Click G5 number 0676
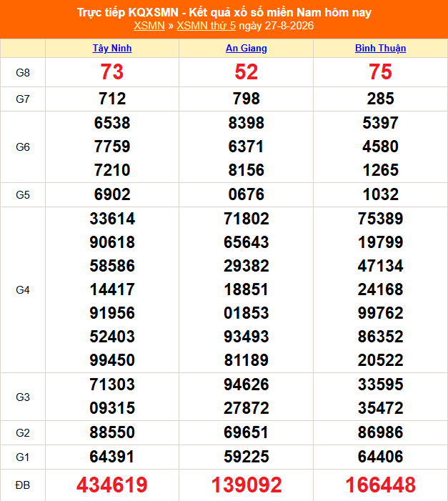The height and width of the screenshot is (501, 448). click(246, 194)
